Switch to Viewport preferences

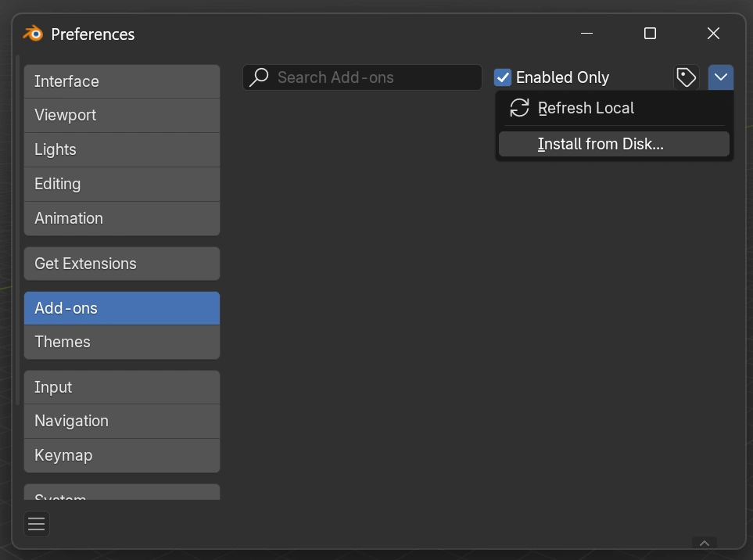click(122, 115)
